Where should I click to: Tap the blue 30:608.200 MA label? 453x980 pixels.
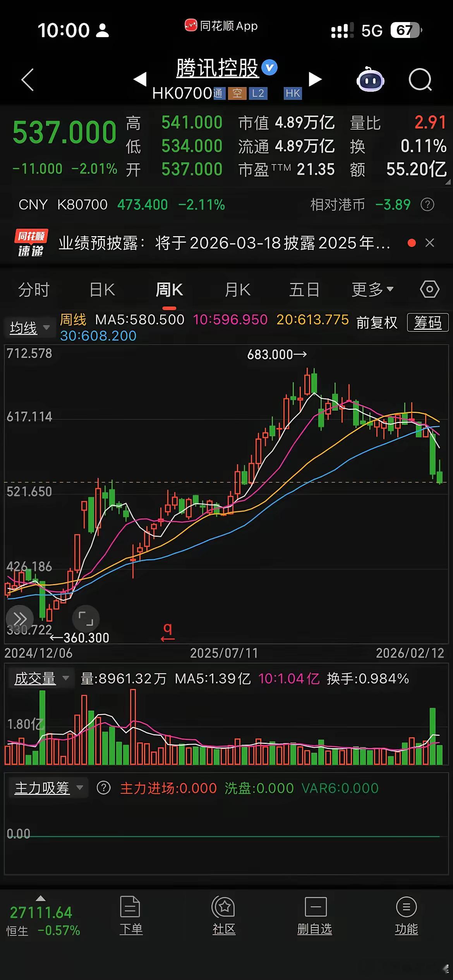[x=98, y=336]
